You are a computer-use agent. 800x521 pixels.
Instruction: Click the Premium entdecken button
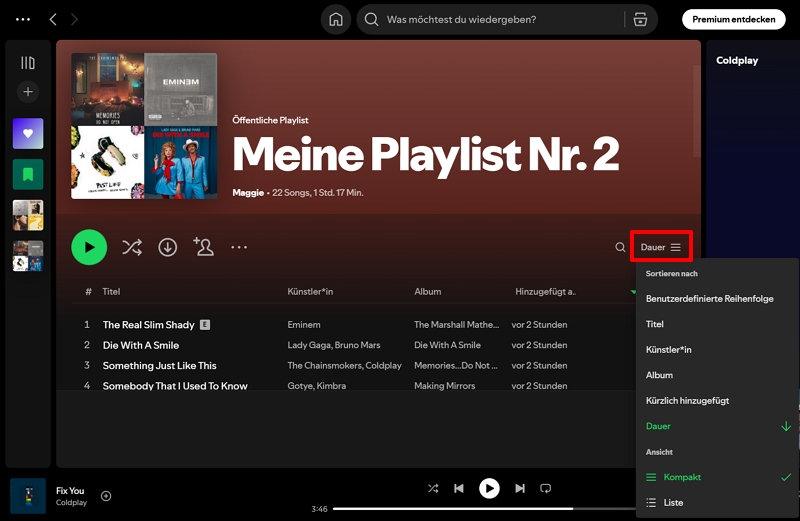point(733,19)
